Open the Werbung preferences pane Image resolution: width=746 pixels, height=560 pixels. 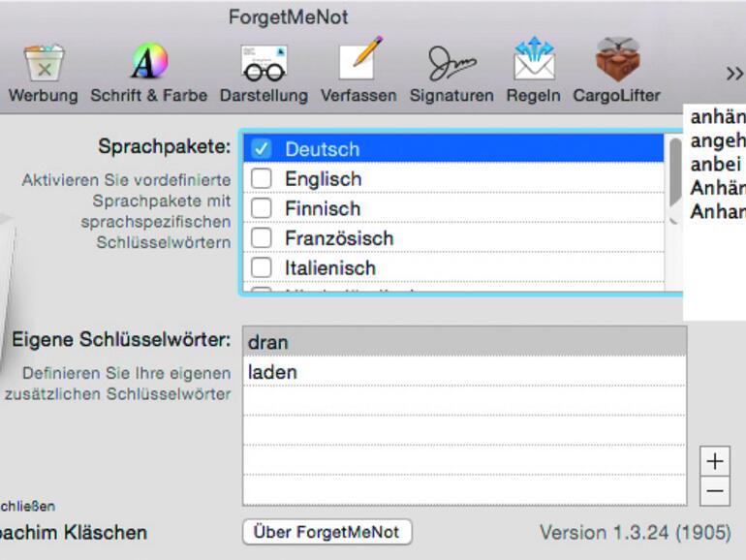click(x=43, y=71)
